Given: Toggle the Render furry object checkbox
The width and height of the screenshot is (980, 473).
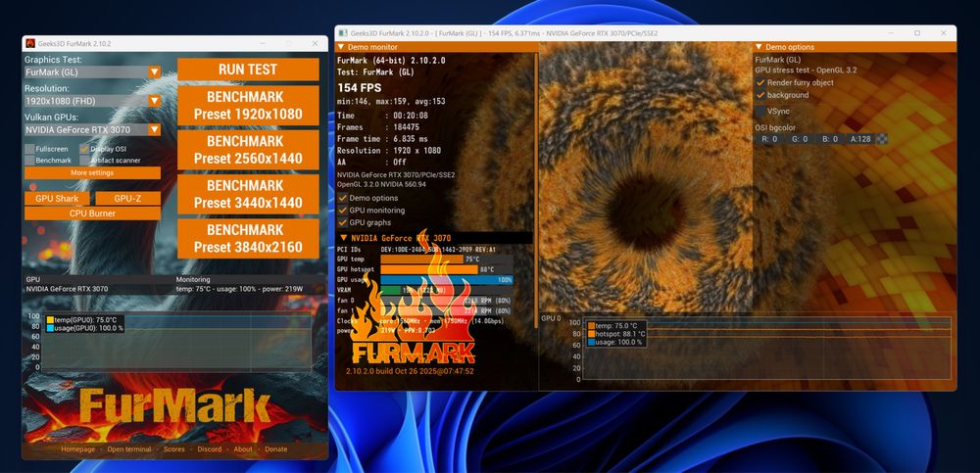Looking at the screenshot, I should click(x=760, y=82).
